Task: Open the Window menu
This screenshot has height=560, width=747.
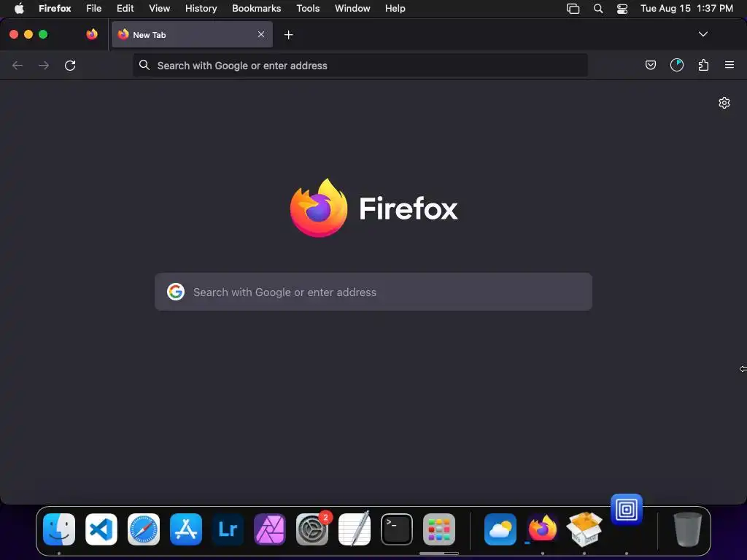Action: pyautogui.click(x=352, y=8)
